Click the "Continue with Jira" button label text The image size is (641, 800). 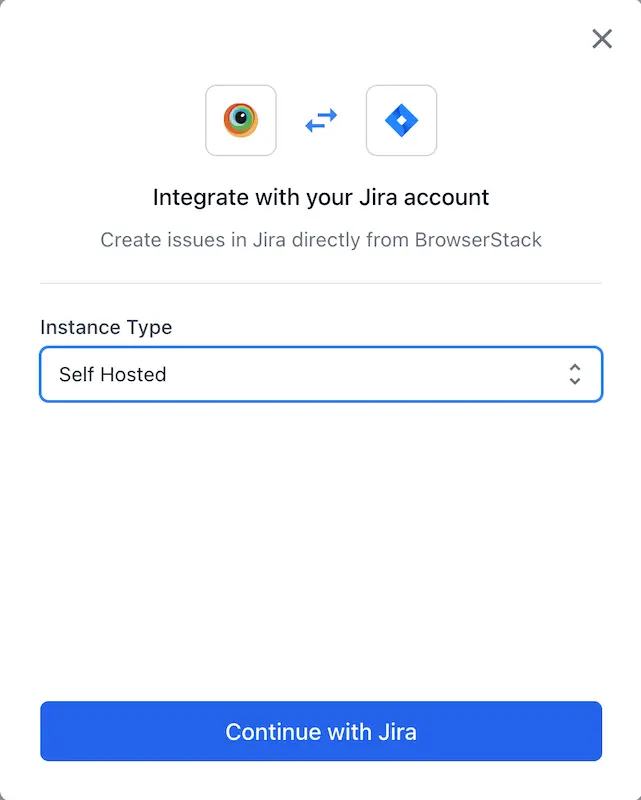pyautogui.click(x=321, y=732)
